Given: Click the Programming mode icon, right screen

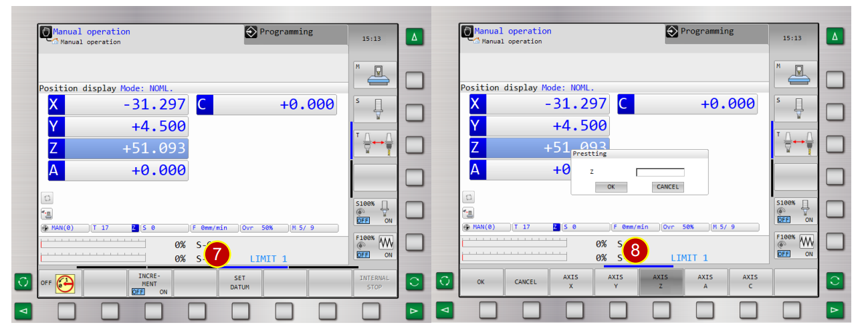Looking at the screenshot, I should click(672, 31).
